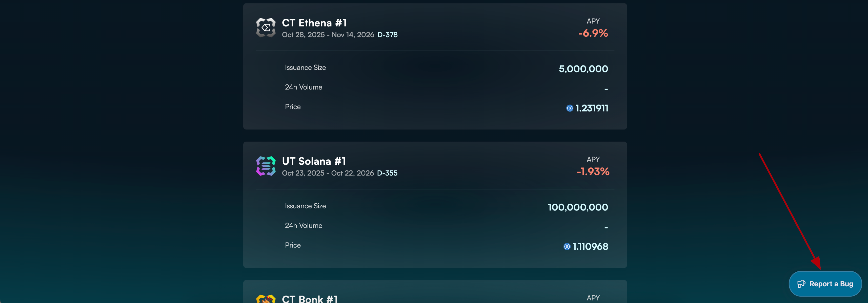This screenshot has width=868, height=303.
Task: Open the UT Solana #1 title
Action: 314,161
